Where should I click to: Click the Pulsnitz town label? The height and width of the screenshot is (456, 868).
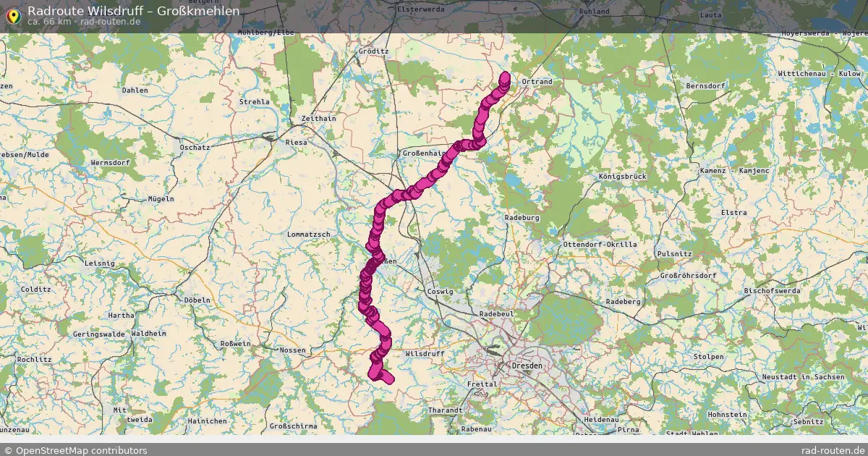tap(675, 254)
